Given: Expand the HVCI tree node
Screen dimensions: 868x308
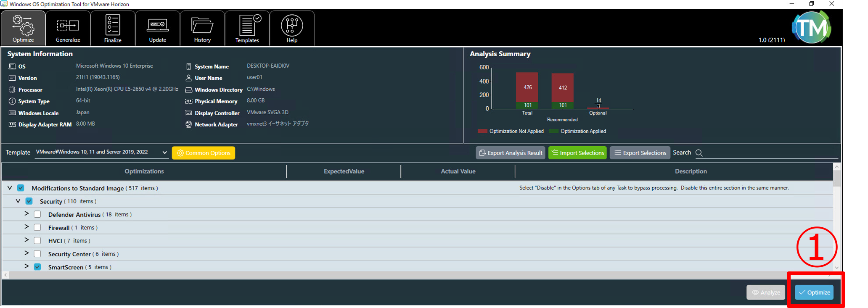Looking at the screenshot, I should pos(26,240).
